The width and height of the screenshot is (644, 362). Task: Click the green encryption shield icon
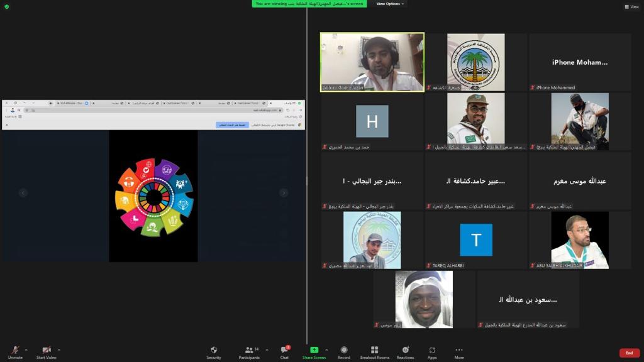6,6
